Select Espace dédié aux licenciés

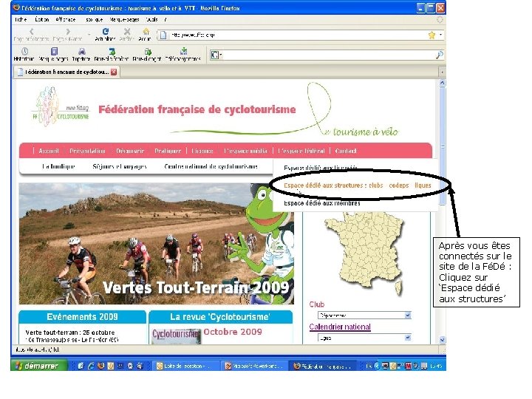click(x=321, y=168)
